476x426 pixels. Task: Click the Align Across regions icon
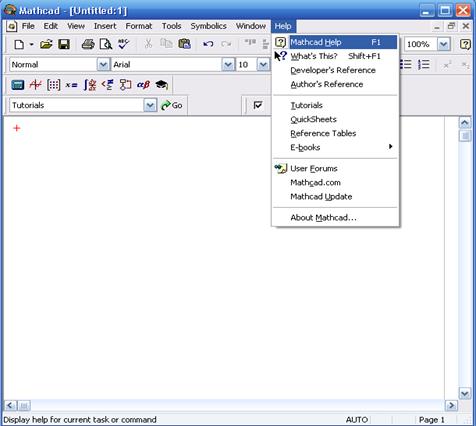coord(250,43)
